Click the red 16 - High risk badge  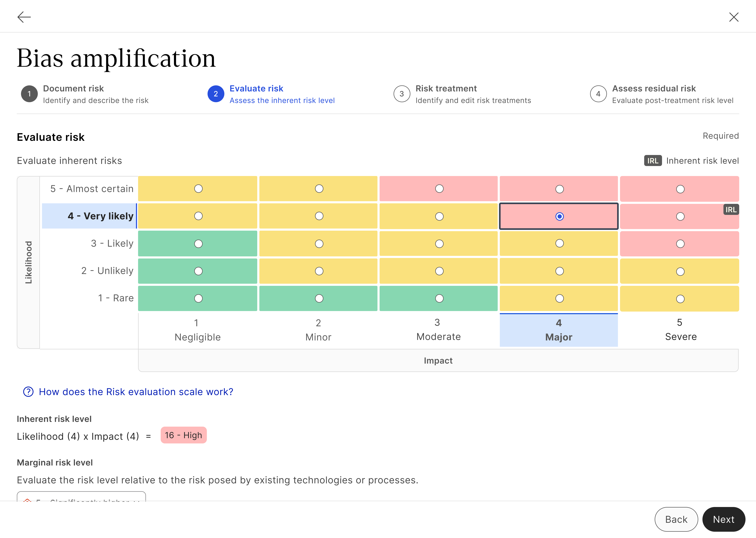[183, 435]
